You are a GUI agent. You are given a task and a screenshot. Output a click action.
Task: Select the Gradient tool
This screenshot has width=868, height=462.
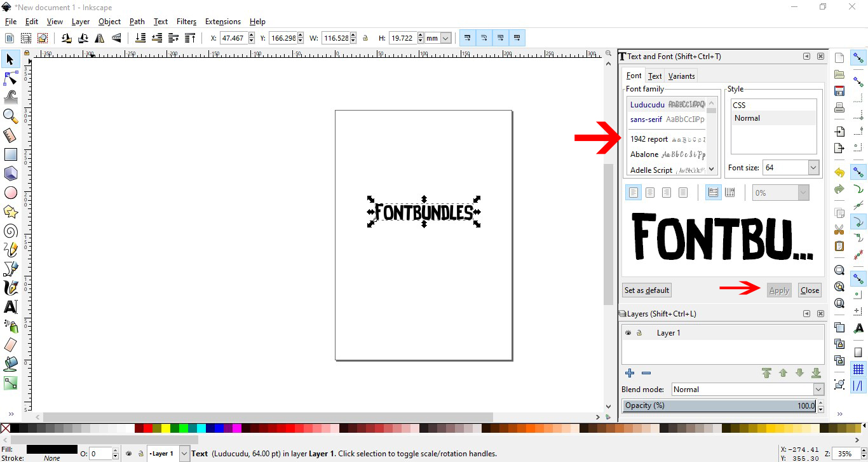(x=10, y=383)
